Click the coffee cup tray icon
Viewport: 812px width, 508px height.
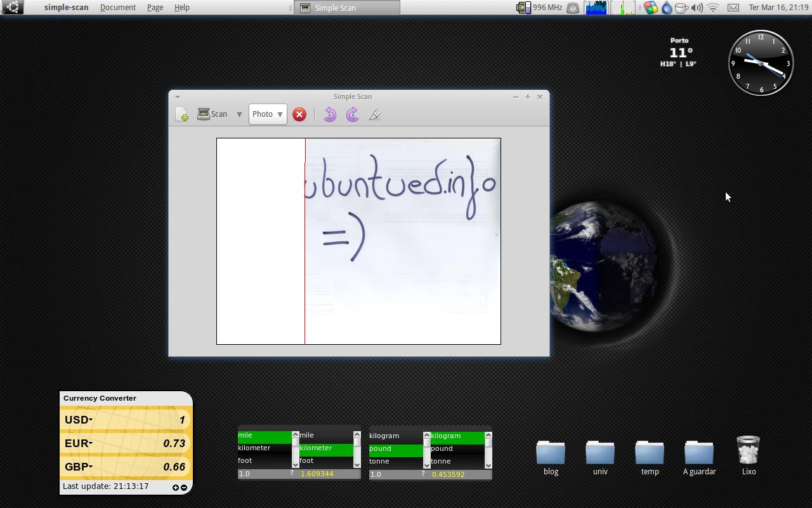(x=681, y=8)
